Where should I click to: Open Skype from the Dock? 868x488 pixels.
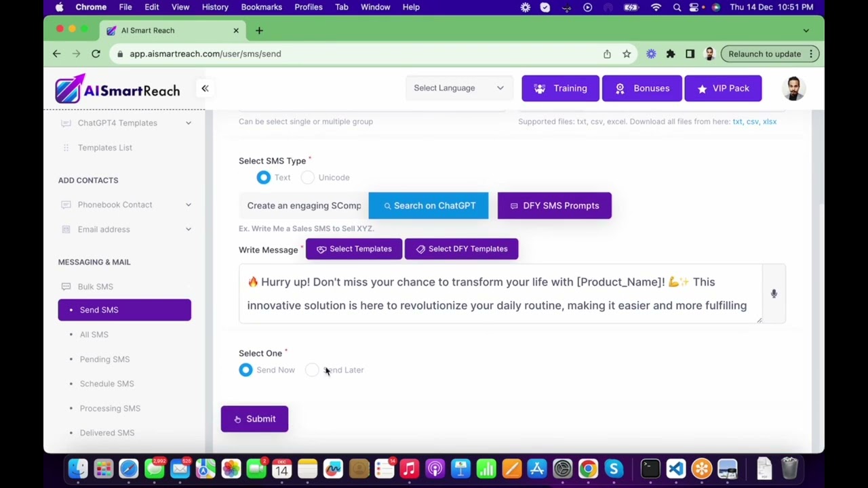click(614, 468)
